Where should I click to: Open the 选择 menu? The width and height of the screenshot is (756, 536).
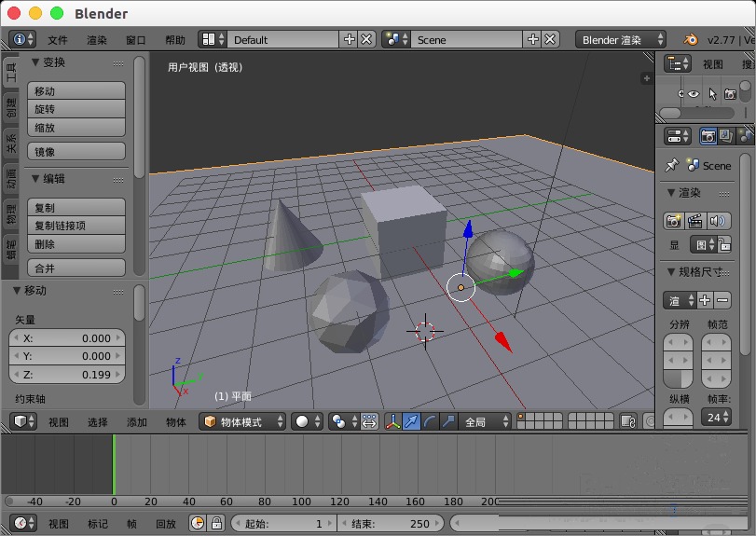point(97,422)
